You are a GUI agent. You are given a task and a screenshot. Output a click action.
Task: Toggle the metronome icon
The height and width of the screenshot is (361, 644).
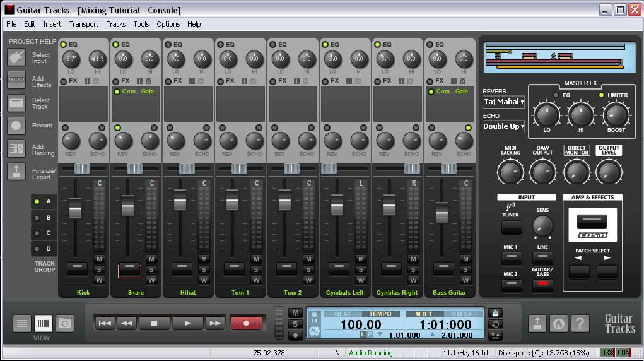point(495,313)
